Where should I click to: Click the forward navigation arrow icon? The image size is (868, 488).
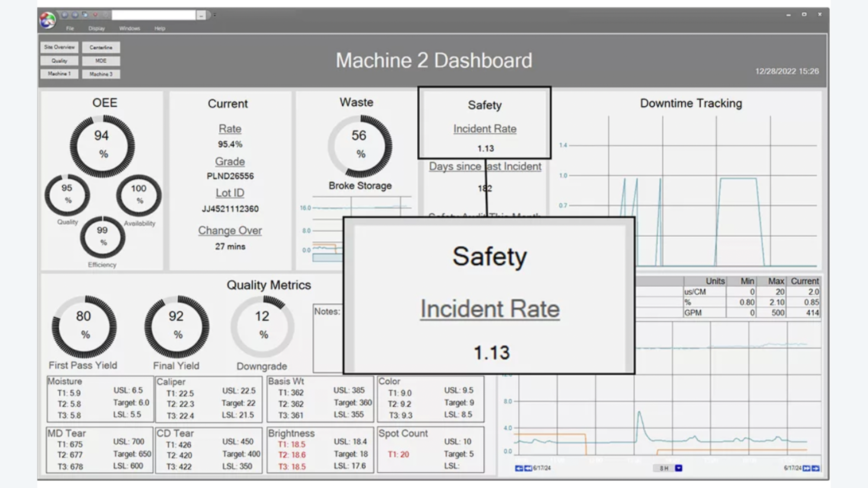pos(75,15)
